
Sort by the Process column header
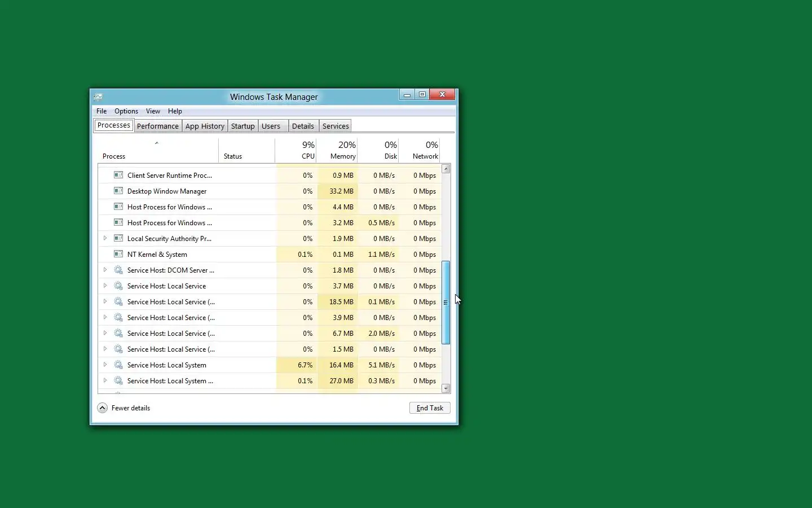(158, 150)
